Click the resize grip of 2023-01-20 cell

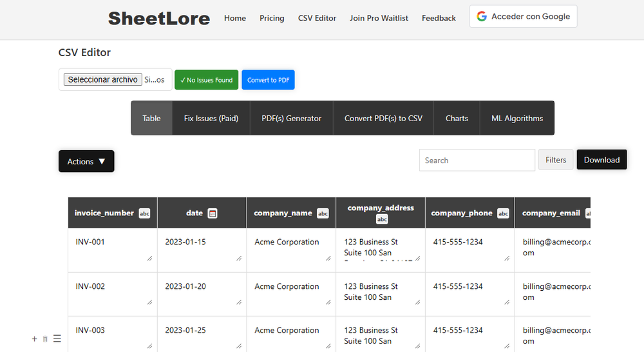click(x=239, y=302)
